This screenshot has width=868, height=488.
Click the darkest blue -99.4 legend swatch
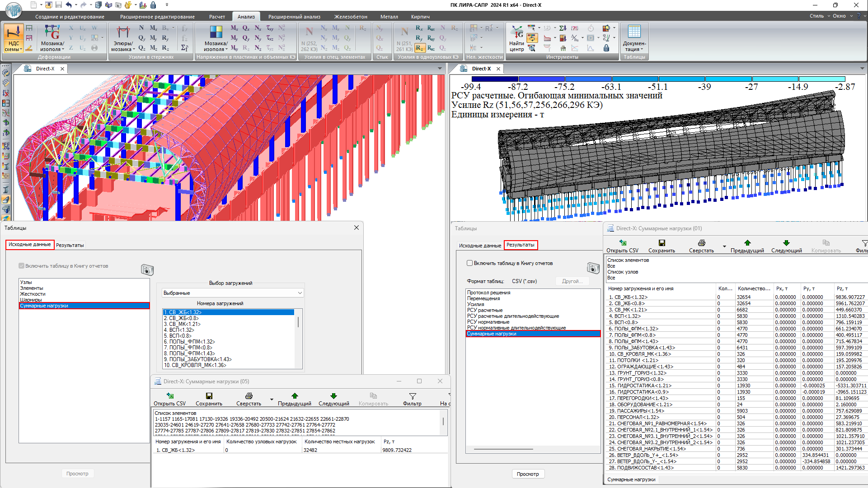coord(495,79)
